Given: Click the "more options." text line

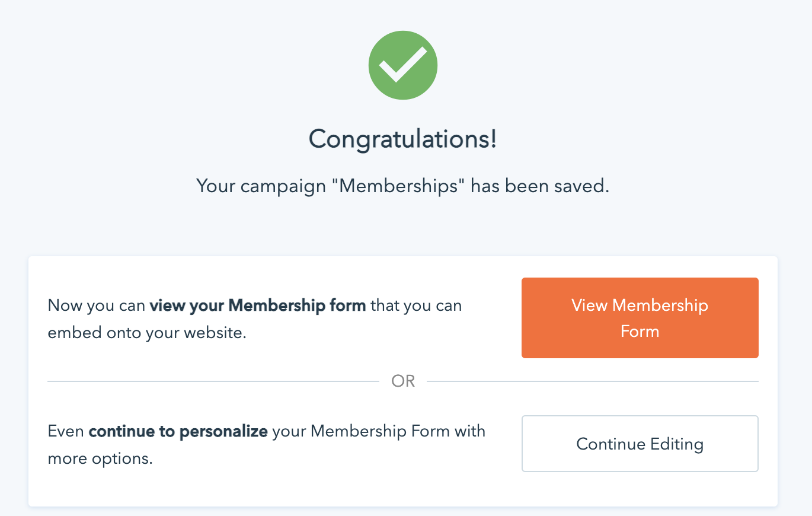Looking at the screenshot, I should click(x=100, y=458).
